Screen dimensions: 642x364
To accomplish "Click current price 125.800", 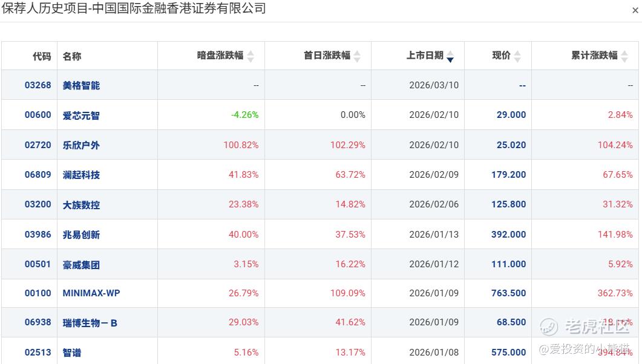I will click(x=509, y=204).
